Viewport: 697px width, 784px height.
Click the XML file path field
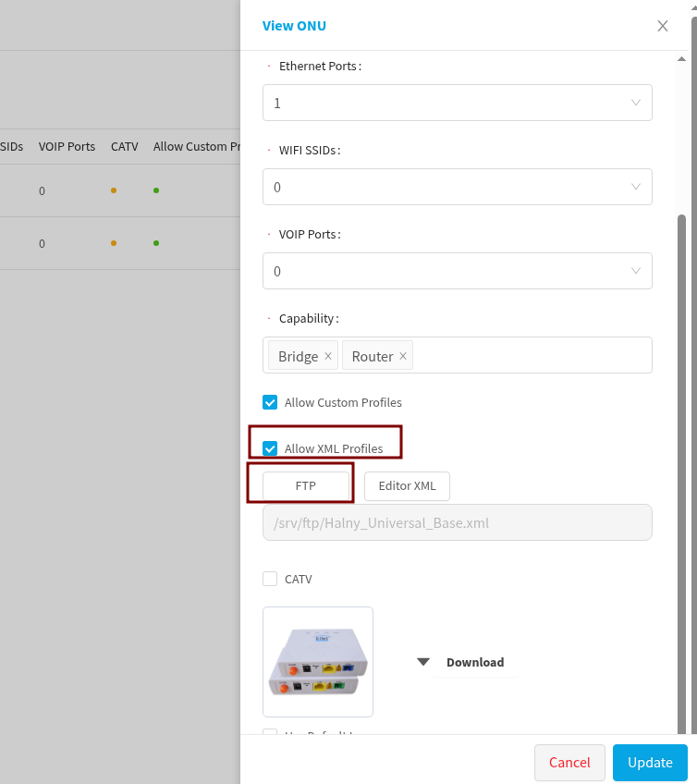pos(458,522)
